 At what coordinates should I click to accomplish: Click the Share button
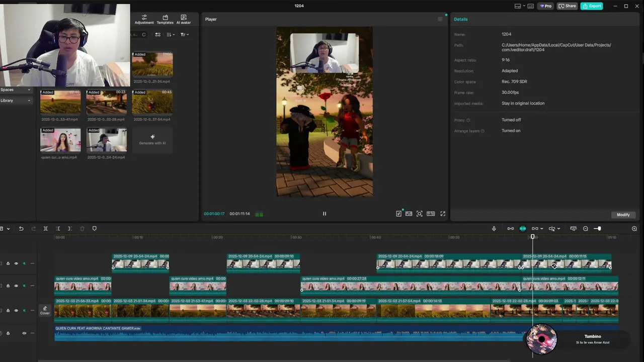[567, 6]
